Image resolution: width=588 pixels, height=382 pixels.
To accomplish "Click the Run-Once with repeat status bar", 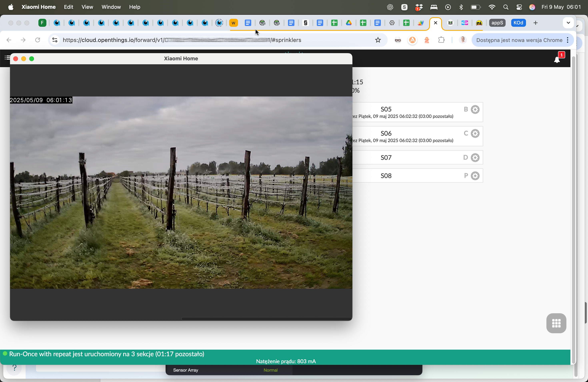I will pos(285,357).
